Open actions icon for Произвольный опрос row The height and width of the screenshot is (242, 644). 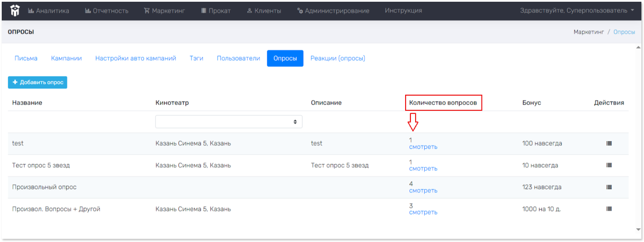[x=609, y=187]
